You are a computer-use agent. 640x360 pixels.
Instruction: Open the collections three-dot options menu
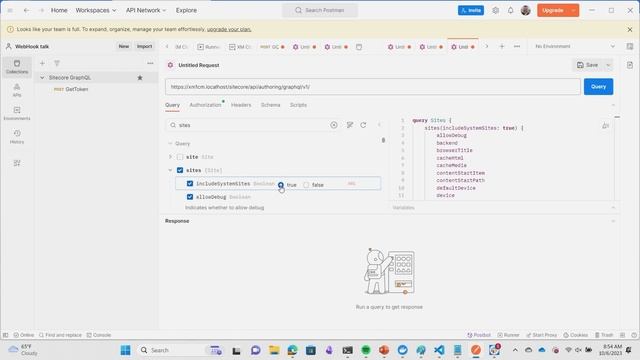point(150,63)
